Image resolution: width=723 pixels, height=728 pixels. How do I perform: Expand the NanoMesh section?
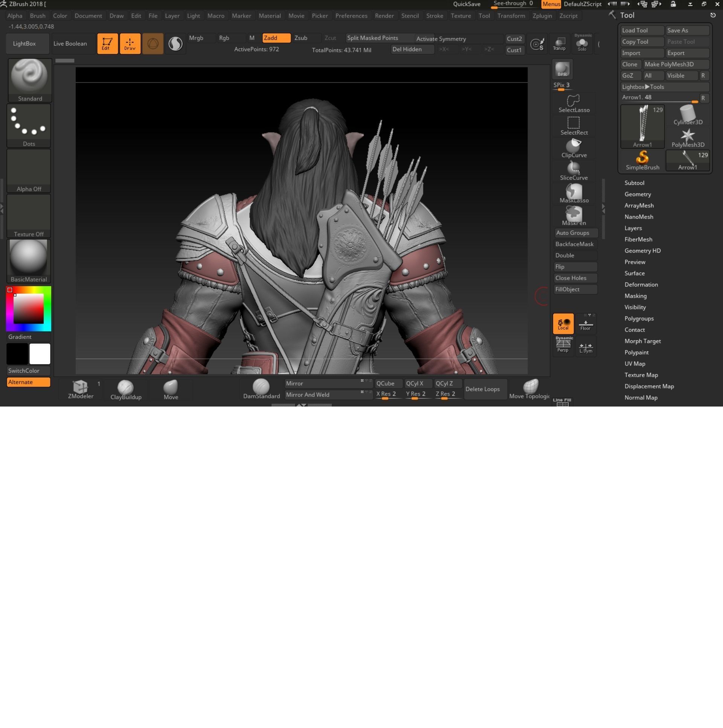639,217
